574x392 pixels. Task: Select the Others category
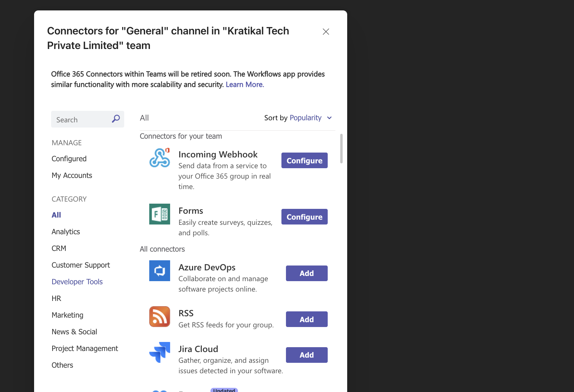62,365
